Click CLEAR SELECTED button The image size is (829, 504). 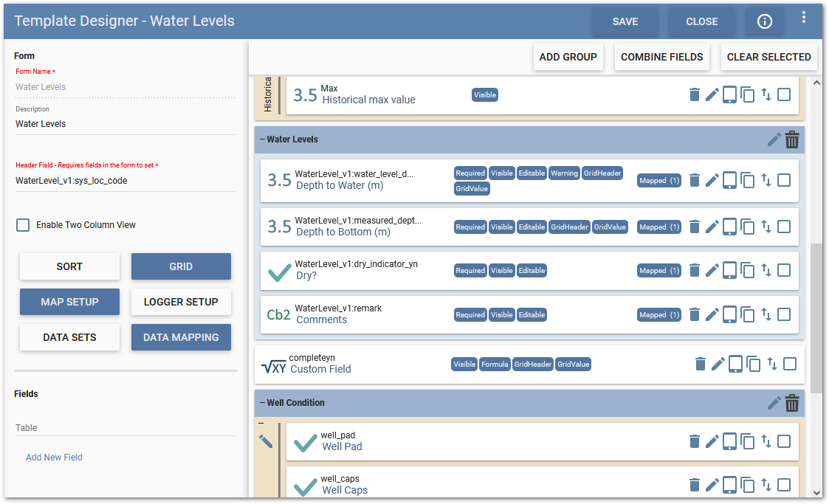point(768,57)
